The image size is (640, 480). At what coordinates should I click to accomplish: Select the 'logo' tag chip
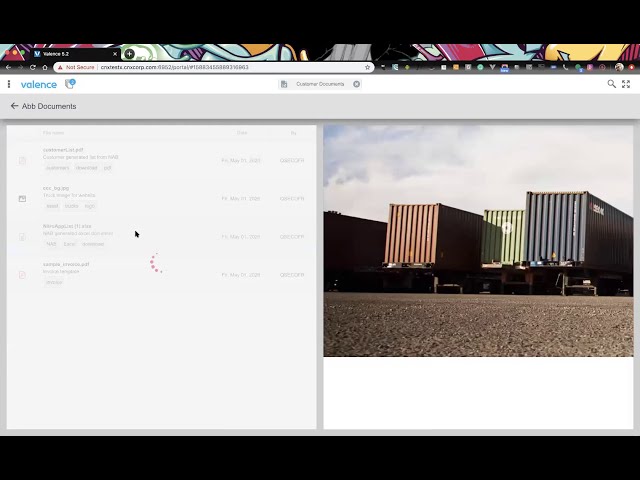[x=90, y=206]
